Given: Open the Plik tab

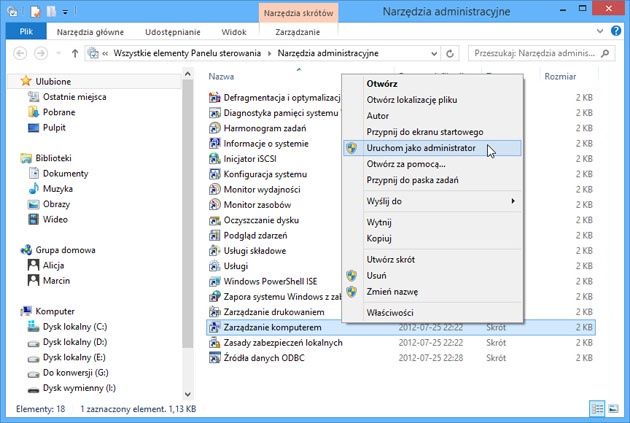Looking at the screenshot, I should coord(26,31).
